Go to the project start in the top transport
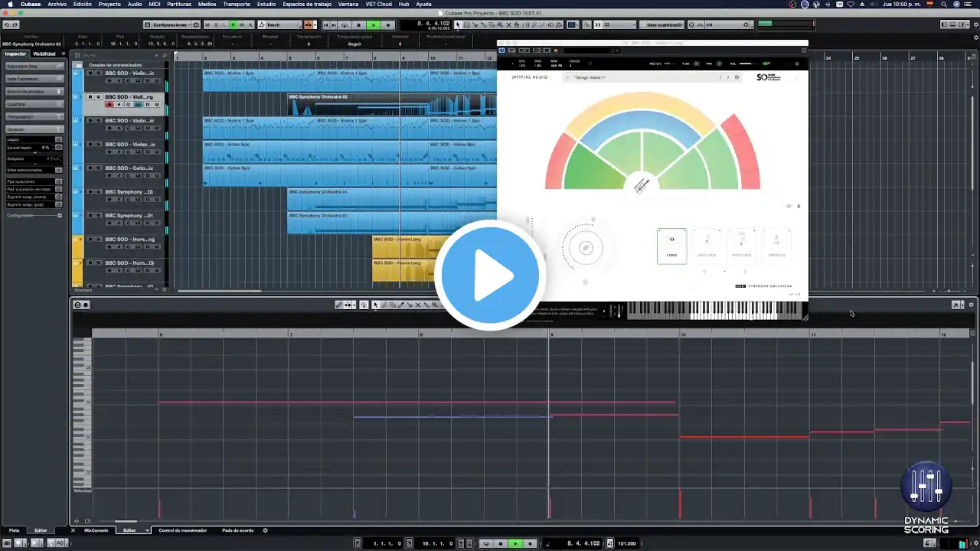 [x=326, y=25]
